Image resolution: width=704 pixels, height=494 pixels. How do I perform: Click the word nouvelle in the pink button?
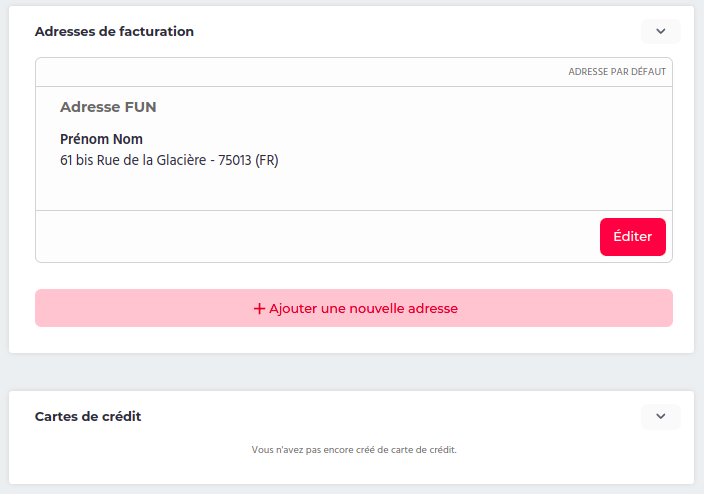pyautogui.click(x=377, y=309)
